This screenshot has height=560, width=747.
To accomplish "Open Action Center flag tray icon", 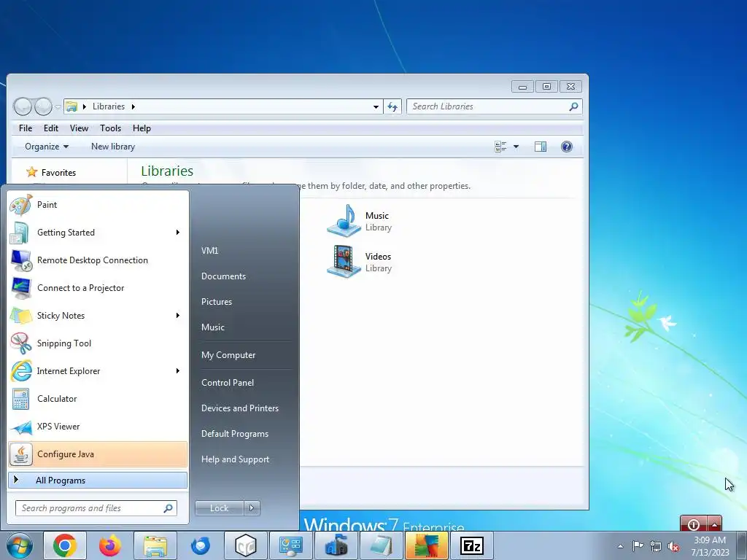I will click(638, 545).
